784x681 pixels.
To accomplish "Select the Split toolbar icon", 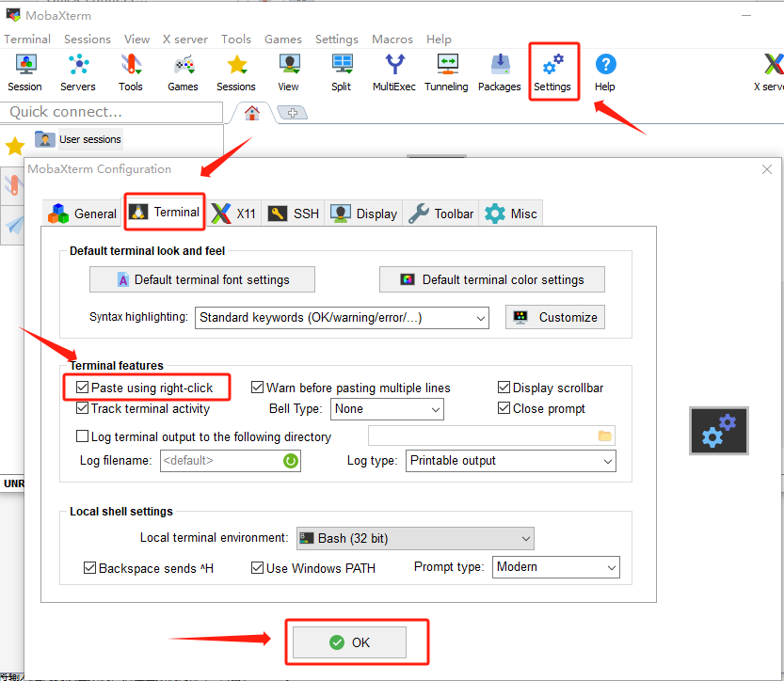I will click(x=342, y=73).
